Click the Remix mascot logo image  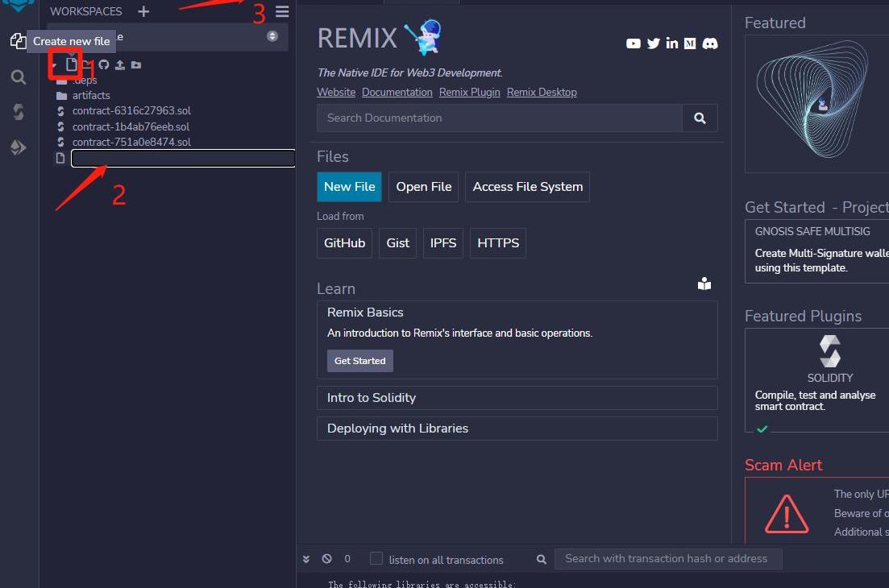coord(424,37)
